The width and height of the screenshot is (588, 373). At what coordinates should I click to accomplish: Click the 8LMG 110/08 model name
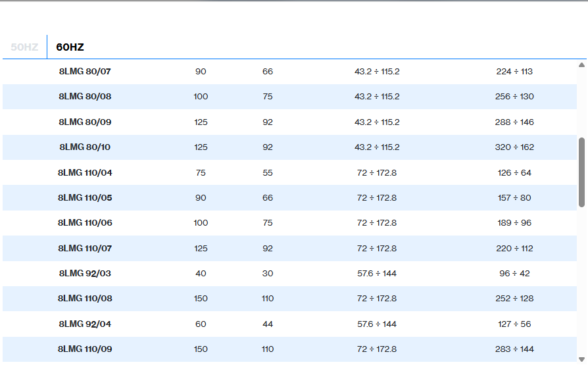click(x=85, y=299)
